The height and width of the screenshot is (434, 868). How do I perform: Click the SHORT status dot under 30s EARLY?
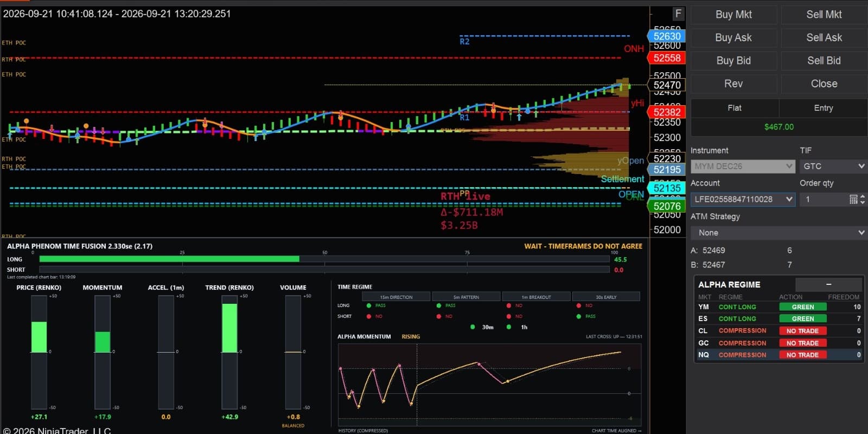(x=579, y=316)
